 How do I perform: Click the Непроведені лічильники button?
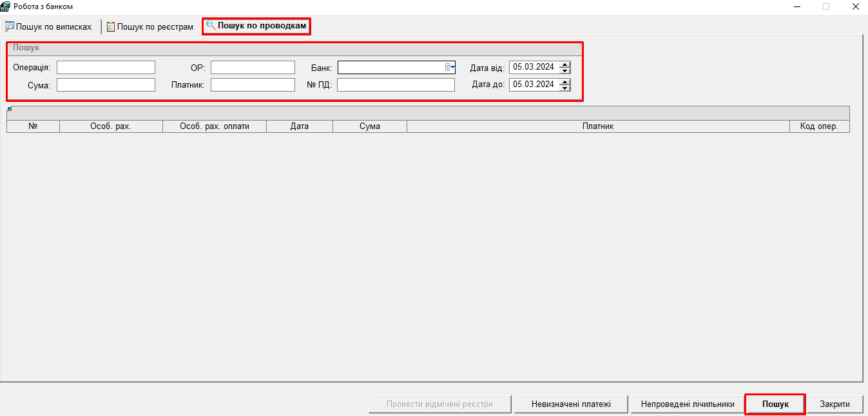(x=687, y=404)
